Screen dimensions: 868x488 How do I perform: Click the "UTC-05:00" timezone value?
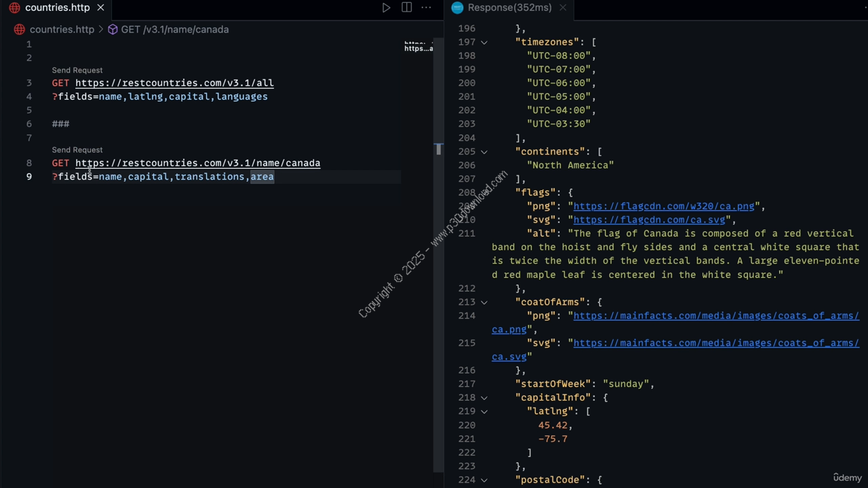(x=559, y=96)
